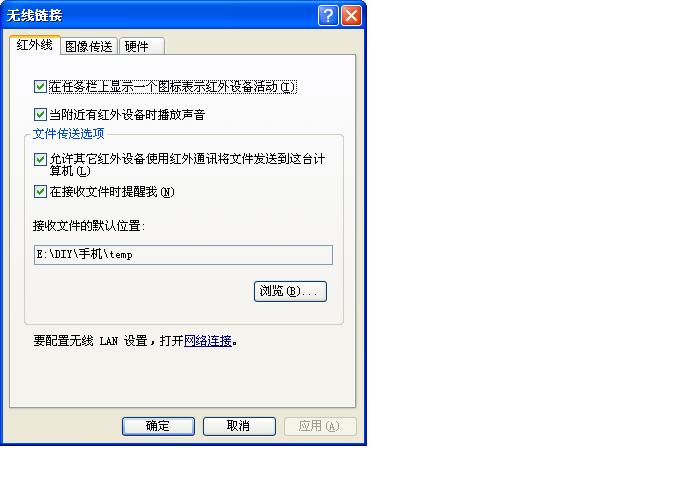Follow the 网络连接 hyperlink
The height and width of the screenshot is (488, 690).
(208, 341)
